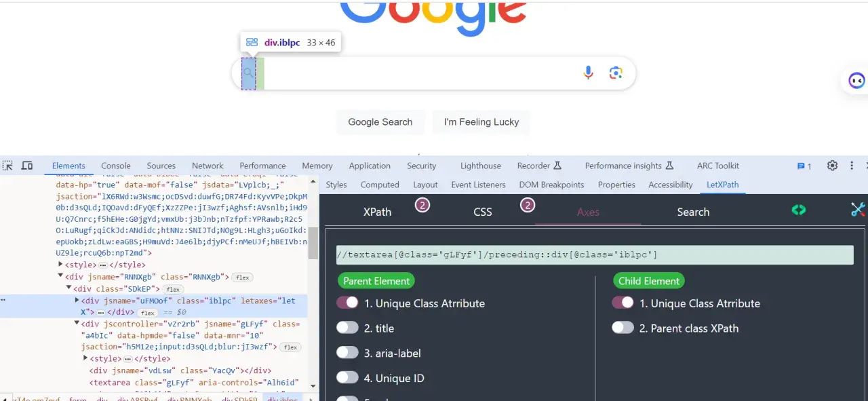The height and width of the screenshot is (401, 868).
Task: Click the Google voice search microphone
Action: click(x=589, y=73)
